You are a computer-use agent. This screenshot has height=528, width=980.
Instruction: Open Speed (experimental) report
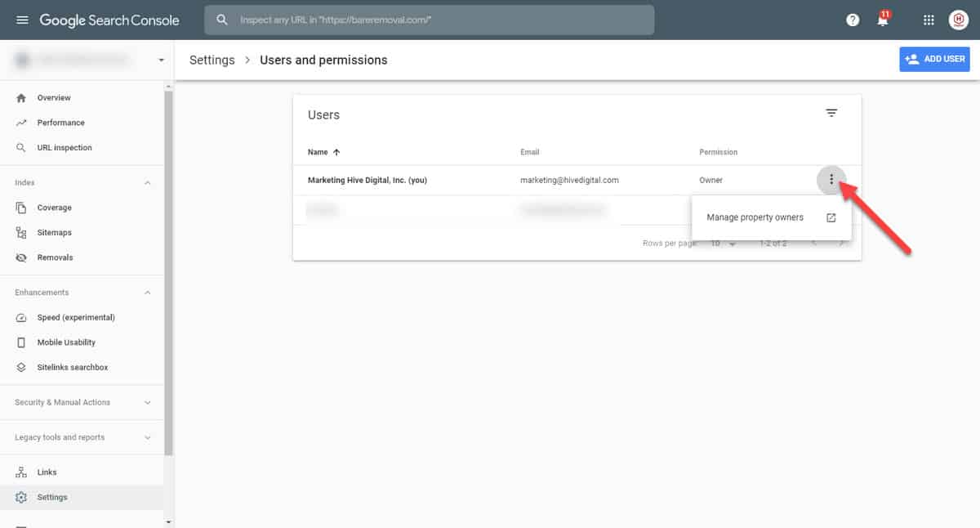point(76,317)
